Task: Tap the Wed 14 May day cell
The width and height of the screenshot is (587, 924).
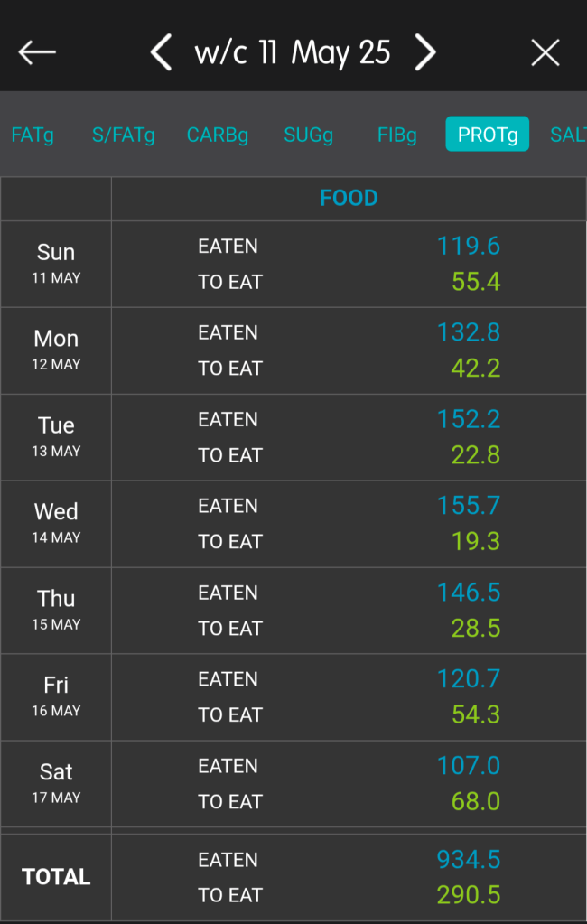Action: [x=56, y=524]
